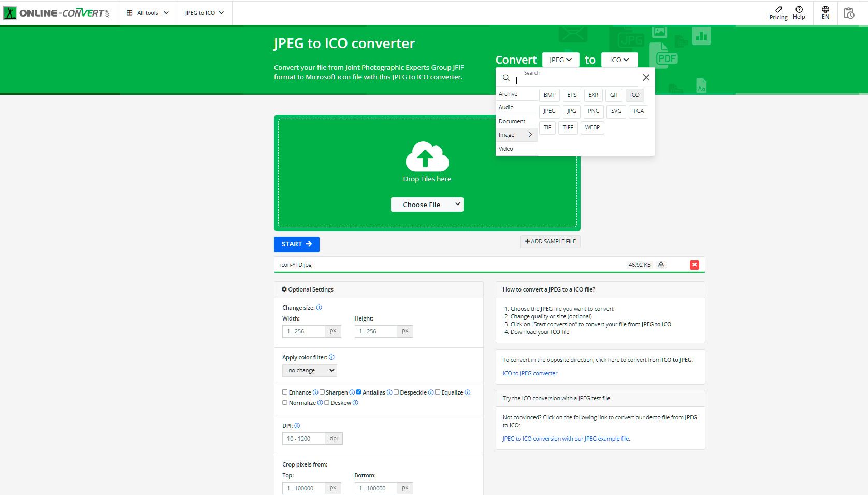Click the Online-Convert logo
Viewport: 868px width, 495px height.
(54, 13)
